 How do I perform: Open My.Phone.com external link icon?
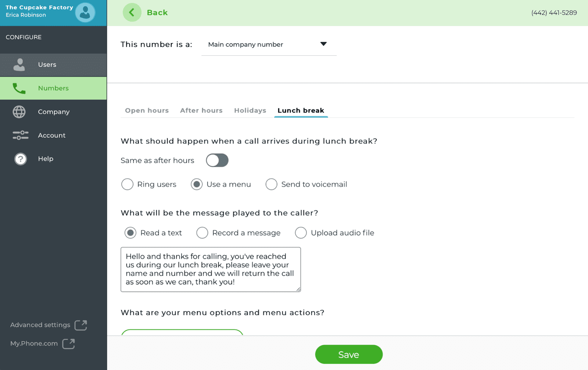point(68,344)
